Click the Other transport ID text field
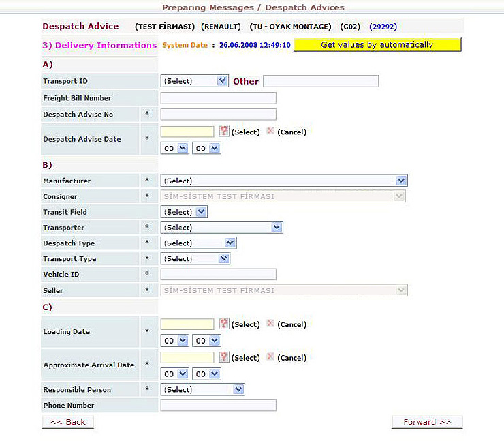The width and height of the screenshot is (504, 441). 321,81
